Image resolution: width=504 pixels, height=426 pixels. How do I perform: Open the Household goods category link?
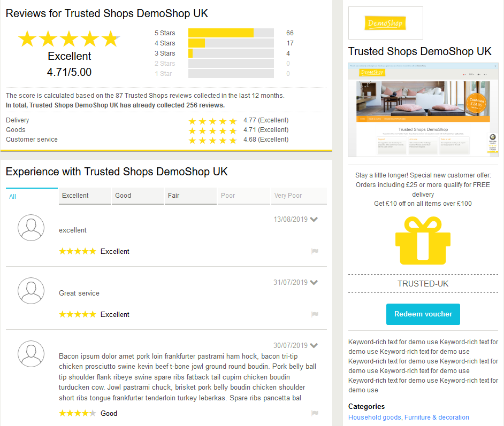375,417
